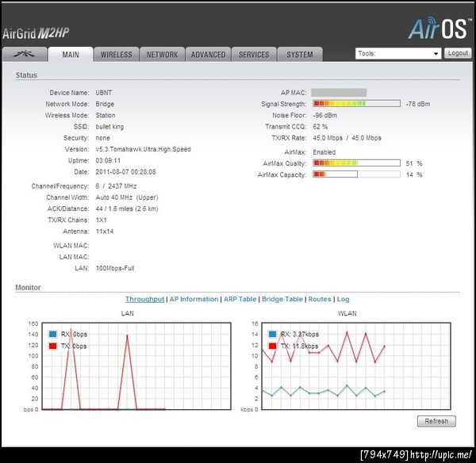
Task: Select the Throughput monitor link
Action: click(x=145, y=299)
